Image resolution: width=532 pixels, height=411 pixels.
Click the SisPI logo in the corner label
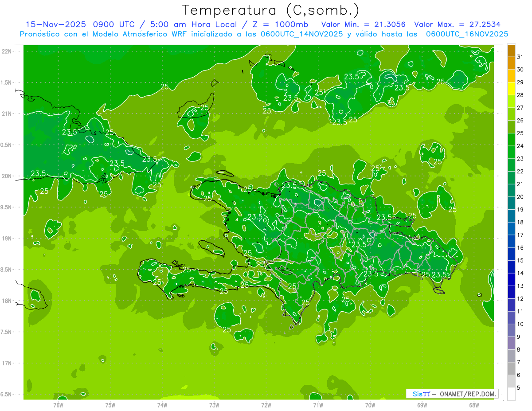point(421,394)
